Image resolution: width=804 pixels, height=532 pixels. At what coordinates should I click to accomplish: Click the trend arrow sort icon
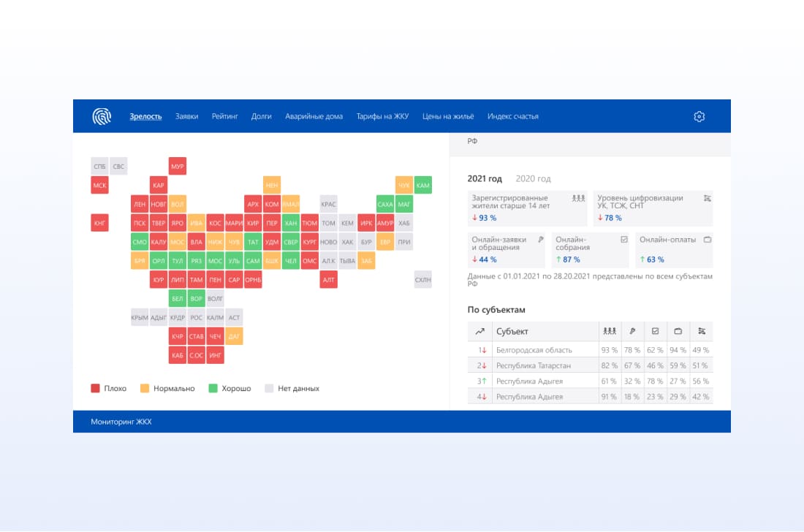coord(479,331)
